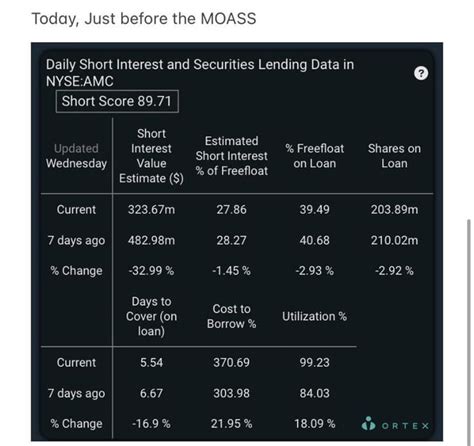
Task: Click the vertical scrollbar on right edge
Action: click(469, 329)
